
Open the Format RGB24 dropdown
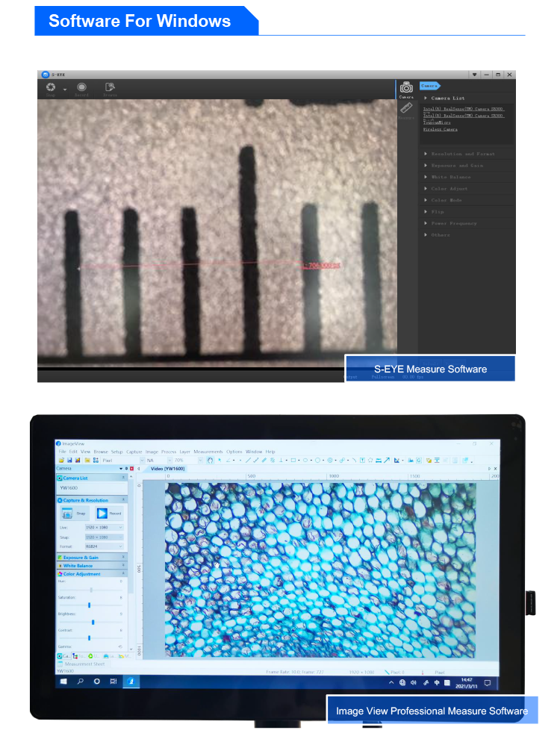coord(105,546)
